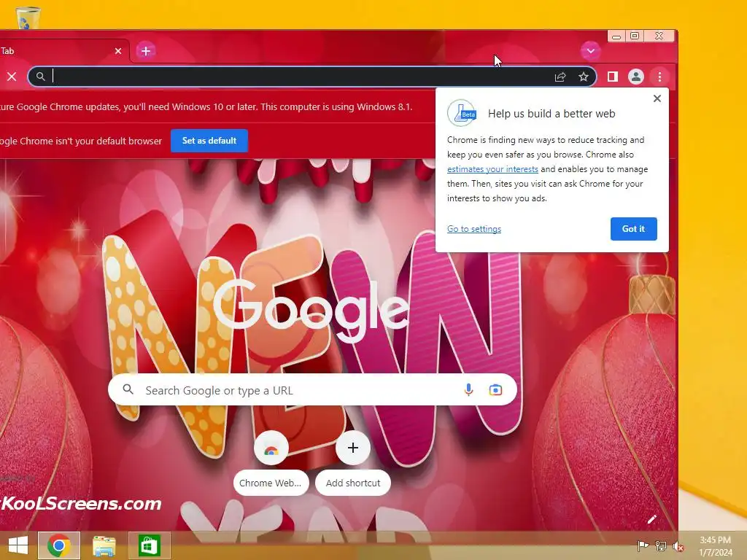747x560 pixels.
Task: Dismiss the 'Help us build a better web' popup
Action: tap(657, 98)
